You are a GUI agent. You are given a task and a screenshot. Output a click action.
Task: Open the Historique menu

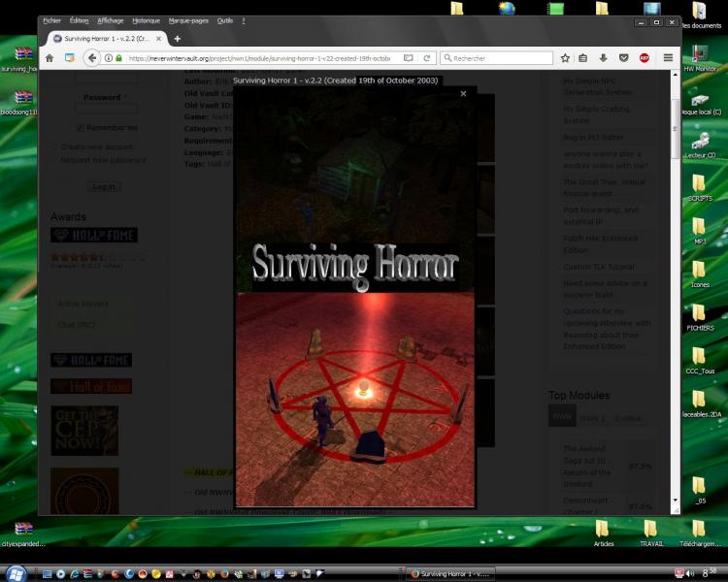146,20
